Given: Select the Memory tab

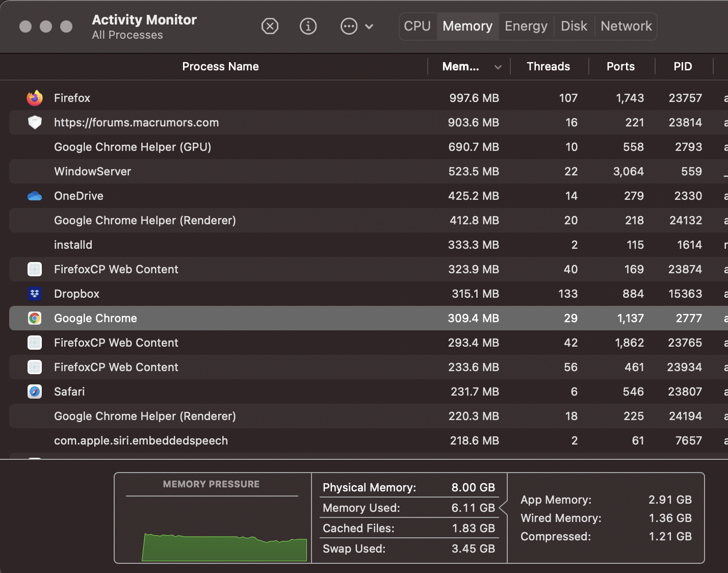Looking at the screenshot, I should (x=467, y=26).
